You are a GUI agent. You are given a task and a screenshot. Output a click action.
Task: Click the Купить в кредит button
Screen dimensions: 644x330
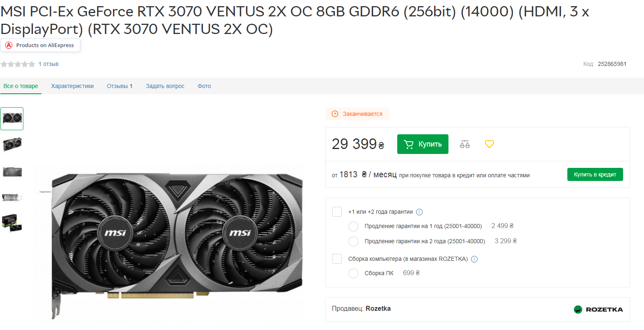[x=595, y=174]
